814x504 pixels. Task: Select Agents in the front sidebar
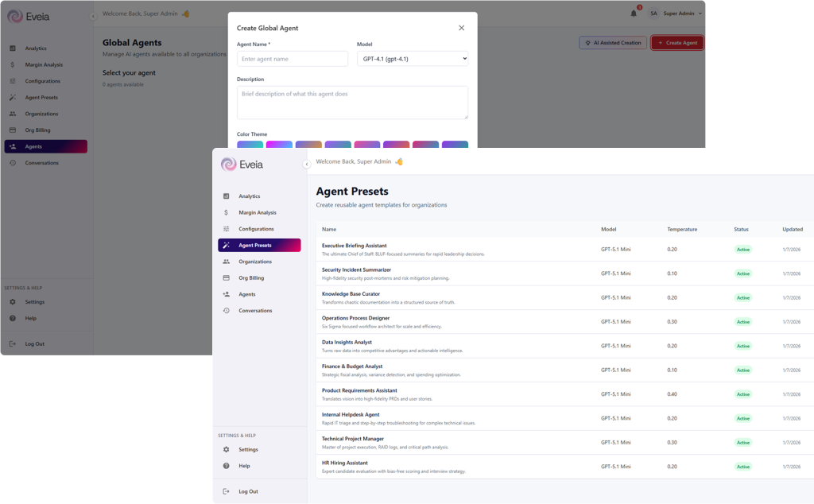click(x=247, y=294)
